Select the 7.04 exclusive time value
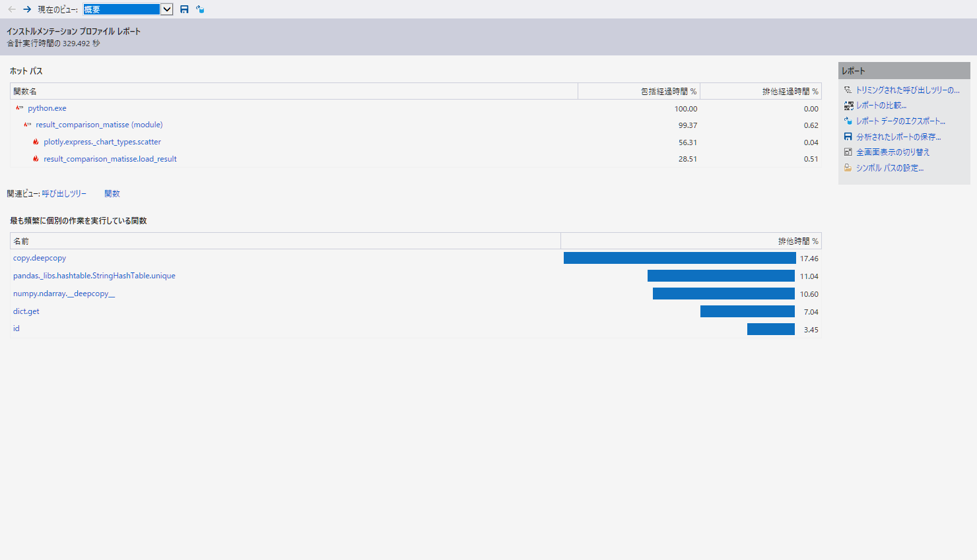This screenshot has width=977, height=560. click(811, 312)
